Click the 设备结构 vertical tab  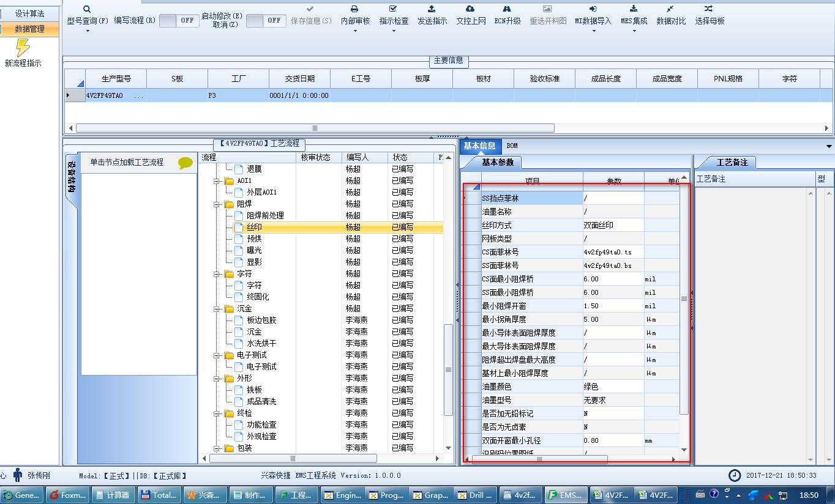pos(72,177)
